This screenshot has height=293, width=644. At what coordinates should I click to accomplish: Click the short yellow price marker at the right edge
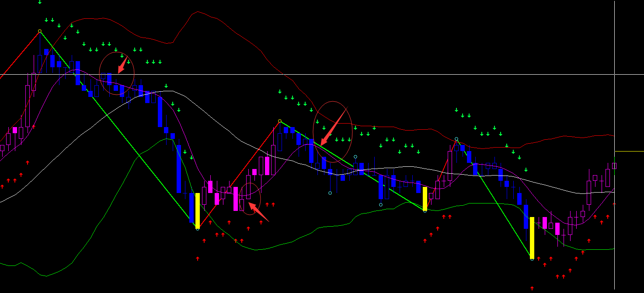(x=629, y=151)
